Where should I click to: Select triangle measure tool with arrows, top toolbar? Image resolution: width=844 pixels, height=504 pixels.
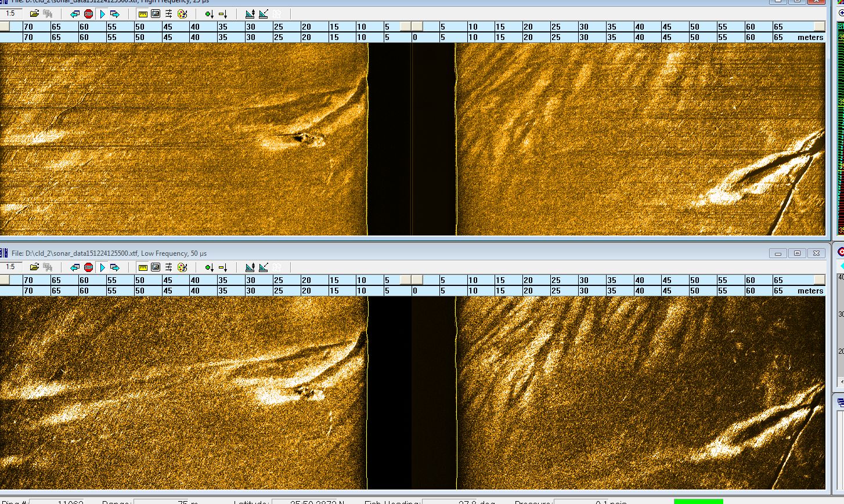250,14
